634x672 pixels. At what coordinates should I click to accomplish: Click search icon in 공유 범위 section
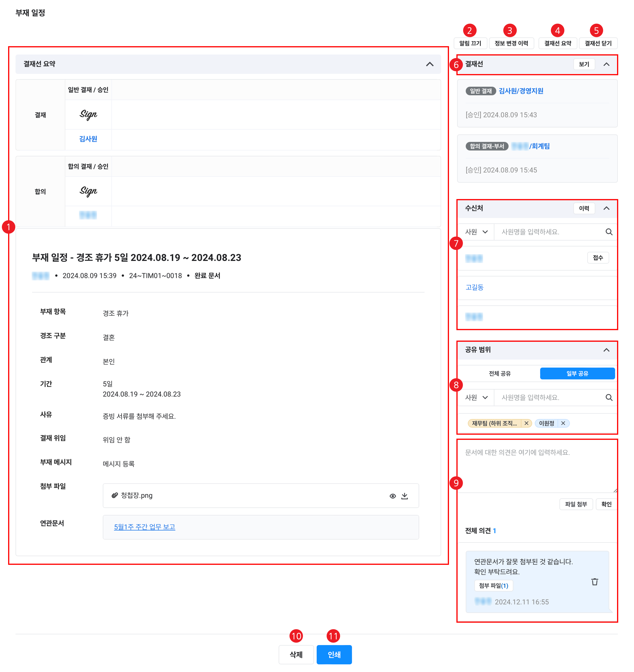609,397
